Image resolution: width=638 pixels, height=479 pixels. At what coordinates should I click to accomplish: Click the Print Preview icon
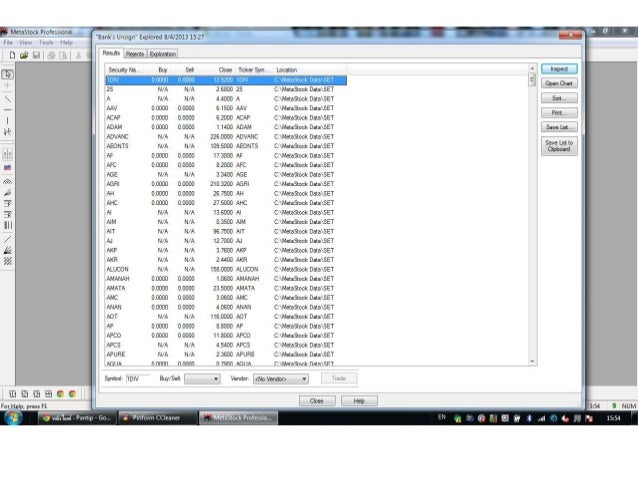[63, 55]
